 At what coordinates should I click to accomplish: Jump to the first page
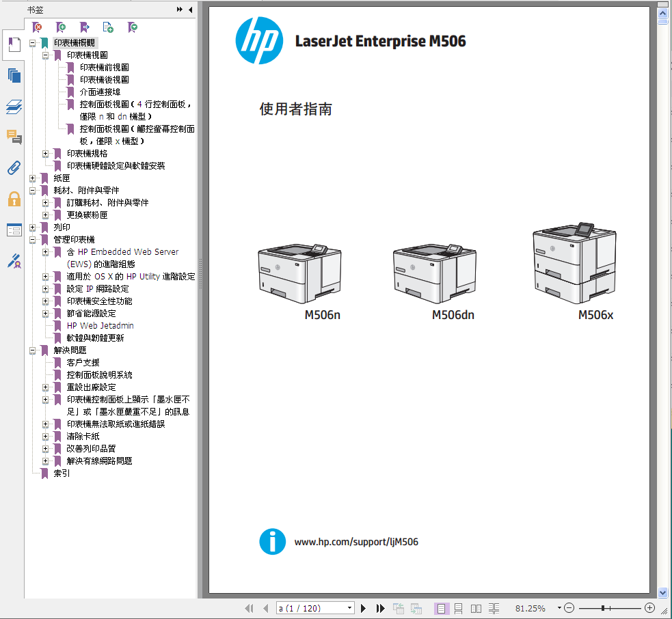point(249,608)
